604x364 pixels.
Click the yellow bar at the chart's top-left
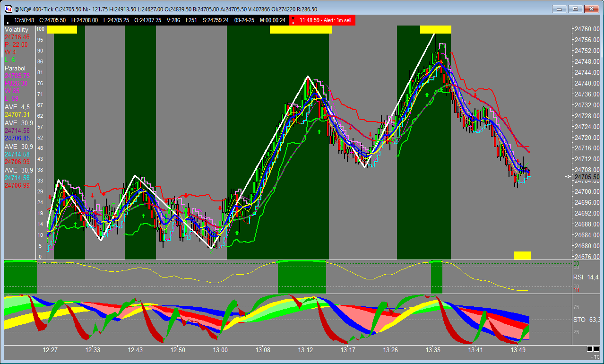click(61, 29)
